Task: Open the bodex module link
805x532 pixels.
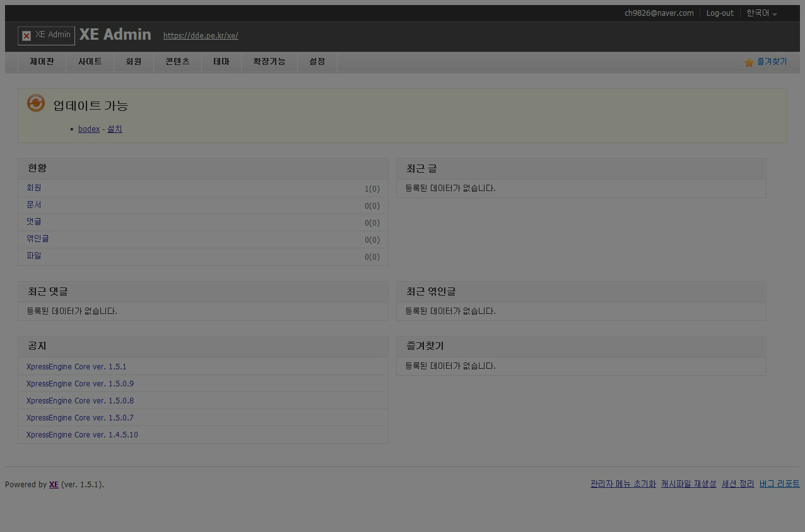Action: [x=88, y=129]
